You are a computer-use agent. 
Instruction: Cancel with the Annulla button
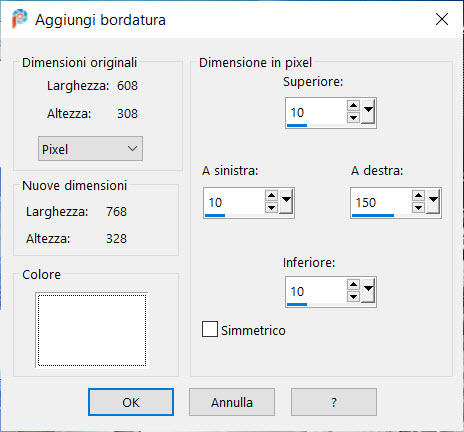232,402
